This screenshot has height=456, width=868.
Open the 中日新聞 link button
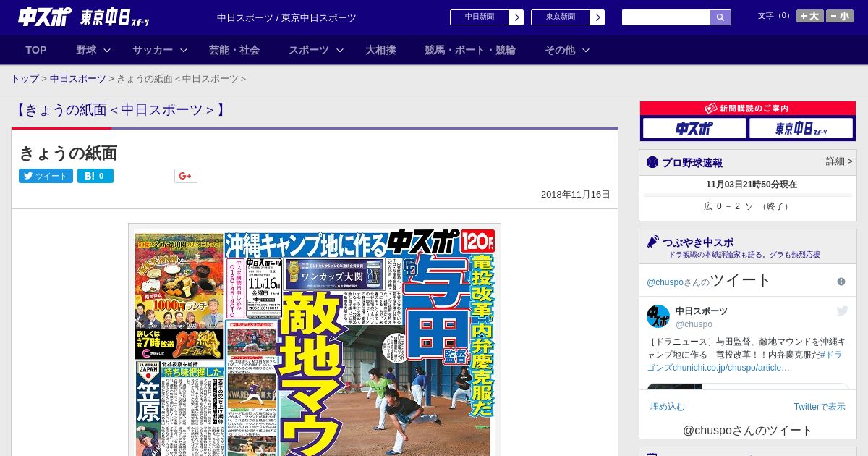(480, 17)
